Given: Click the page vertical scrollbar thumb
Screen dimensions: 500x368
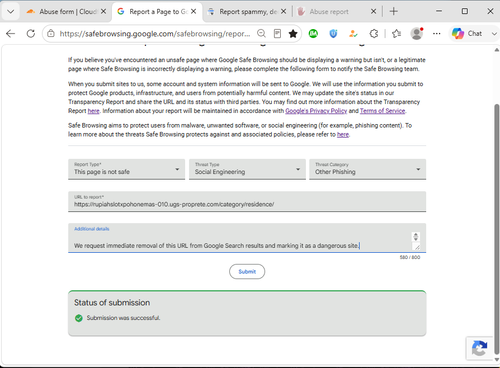Looking at the screenshot, I should (x=497, y=229).
